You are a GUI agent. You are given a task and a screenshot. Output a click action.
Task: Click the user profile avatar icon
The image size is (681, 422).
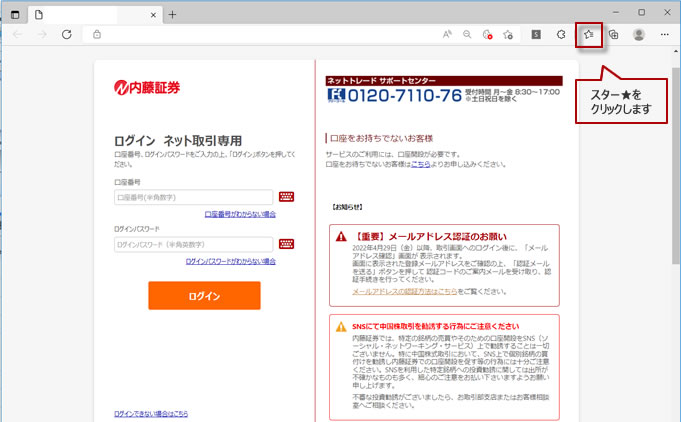click(639, 34)
